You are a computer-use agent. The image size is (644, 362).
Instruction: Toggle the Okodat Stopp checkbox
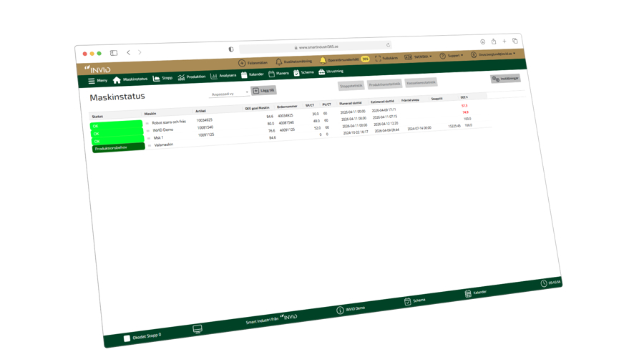click(x=127, y=338)
